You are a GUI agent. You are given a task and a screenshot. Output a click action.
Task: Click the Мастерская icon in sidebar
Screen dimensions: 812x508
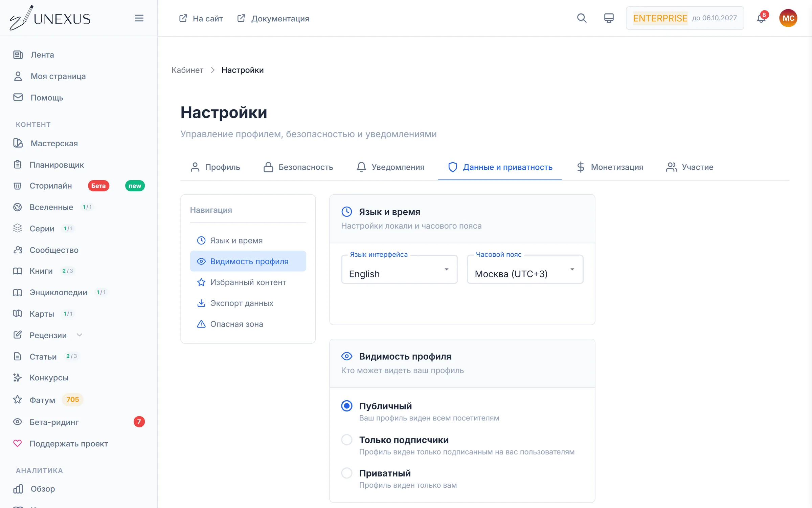(x=18, y=143)
